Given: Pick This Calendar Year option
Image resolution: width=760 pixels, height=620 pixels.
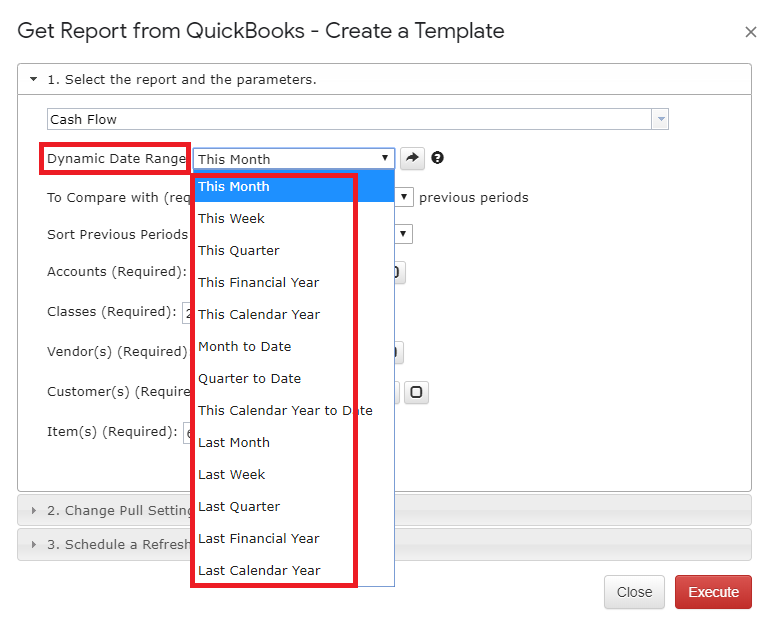Looking at the screenshot, I should pyautogui.click(x=259, y=314).
